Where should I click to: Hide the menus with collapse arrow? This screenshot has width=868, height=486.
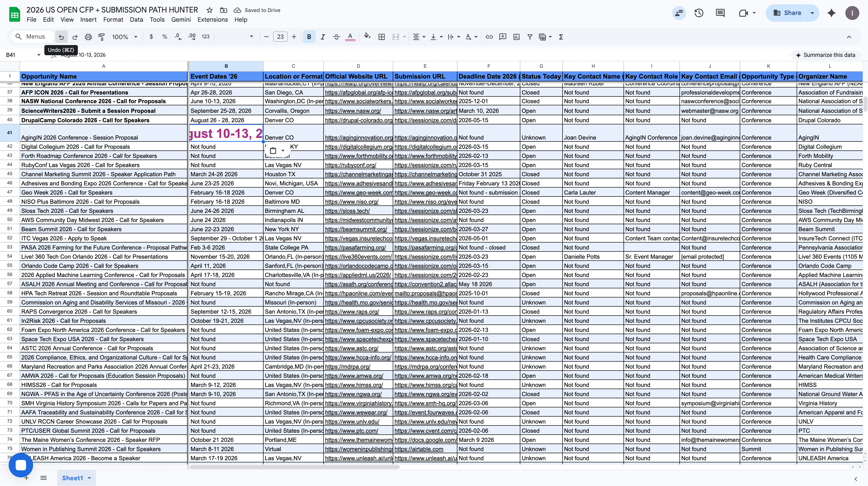849,37
